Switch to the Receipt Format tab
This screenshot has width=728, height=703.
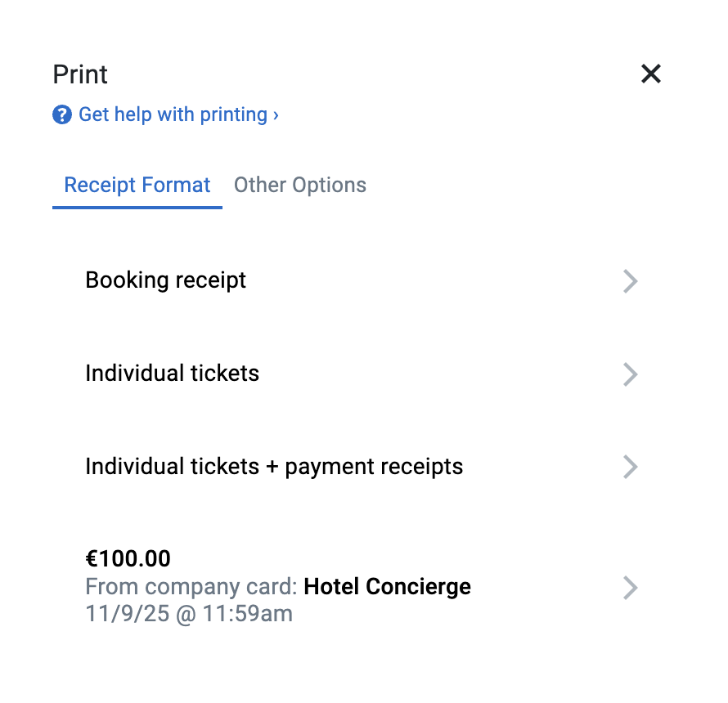[x=137, y=186]
